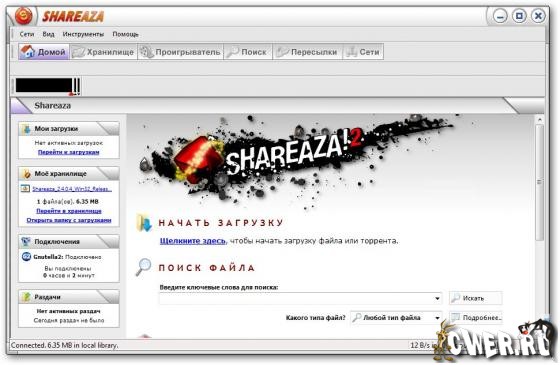
Task: Open the Перейти к загрузкам link
Action: coord(69,152)
